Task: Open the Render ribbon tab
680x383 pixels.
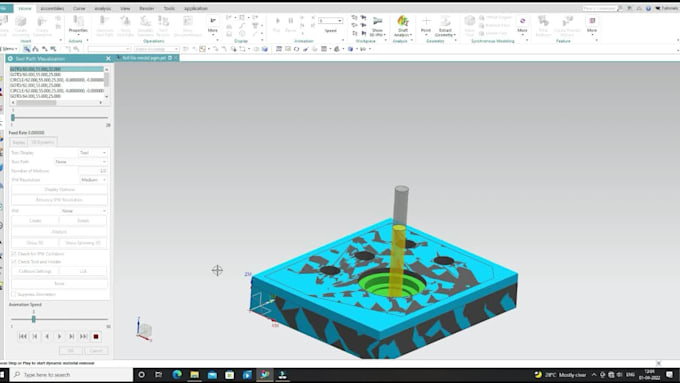Action: [147, 8]
